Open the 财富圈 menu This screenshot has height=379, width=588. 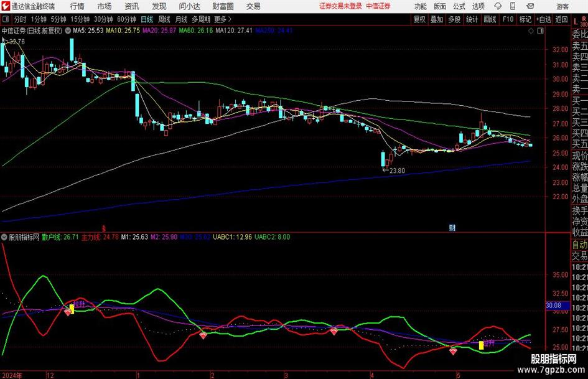[x=223, y=6]
